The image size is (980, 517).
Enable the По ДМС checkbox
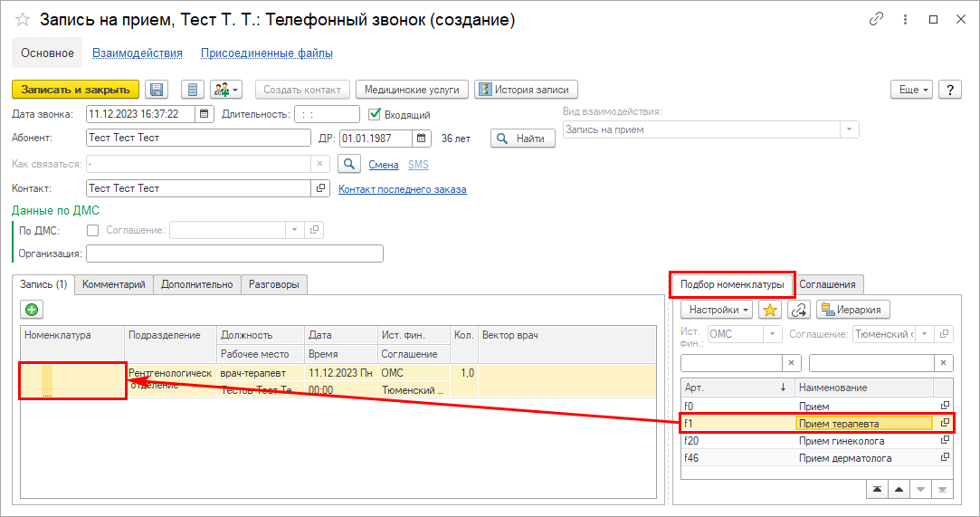point(92,230)
